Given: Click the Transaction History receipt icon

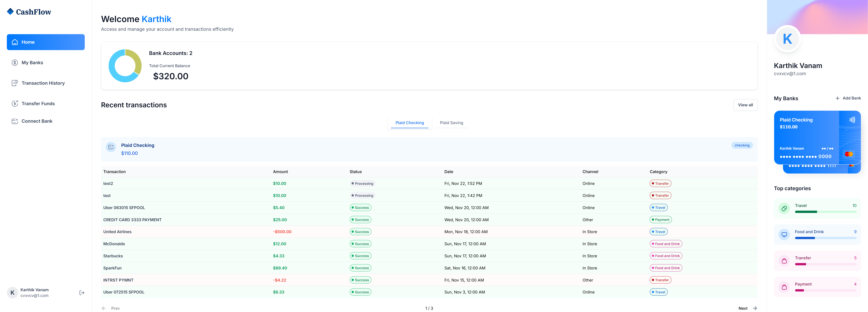Looking at the screenshot, I should click(15, 83).
